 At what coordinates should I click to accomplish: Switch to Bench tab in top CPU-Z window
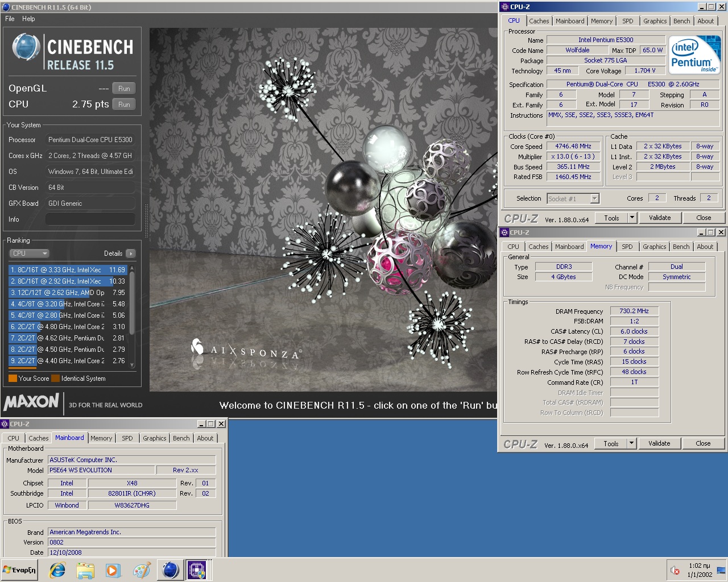point(681,21)
